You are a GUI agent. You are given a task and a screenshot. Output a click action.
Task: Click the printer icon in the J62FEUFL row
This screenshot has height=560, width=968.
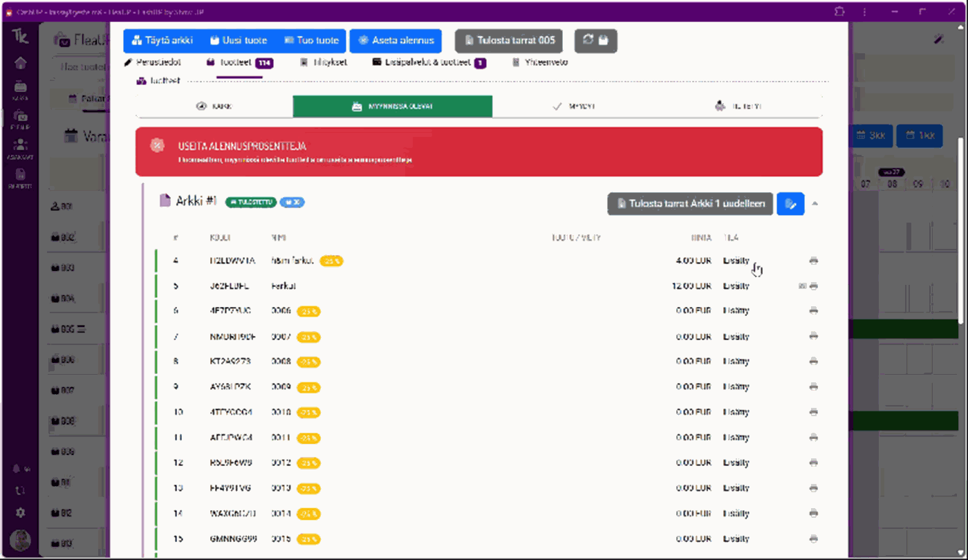point(814,286)
